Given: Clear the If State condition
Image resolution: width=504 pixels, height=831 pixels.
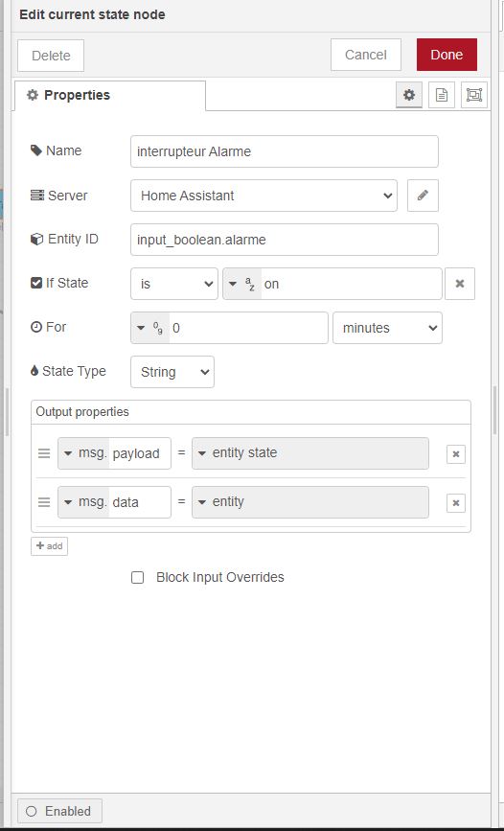Looking at the screenshot, I should pos(460,284).
